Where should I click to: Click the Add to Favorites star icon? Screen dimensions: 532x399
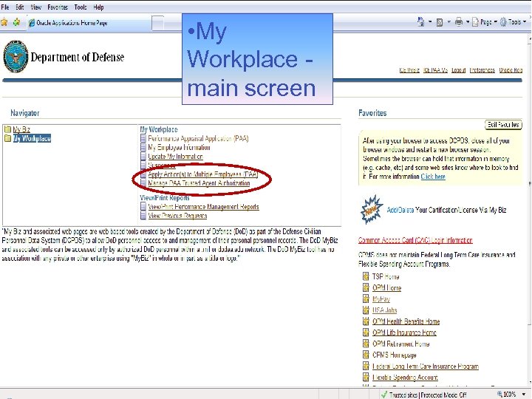click(16, 22)
